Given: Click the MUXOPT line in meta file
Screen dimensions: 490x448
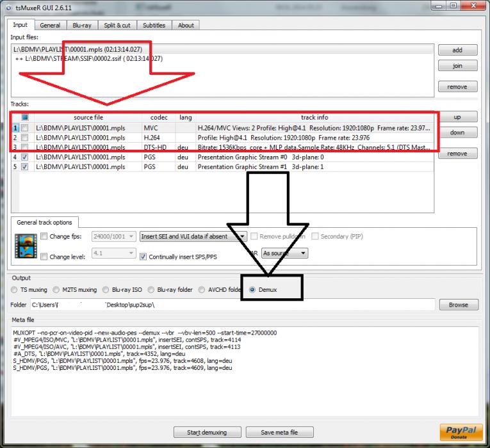Looking at the screenshot, I should pyautogui.click(x=145, y=333).
